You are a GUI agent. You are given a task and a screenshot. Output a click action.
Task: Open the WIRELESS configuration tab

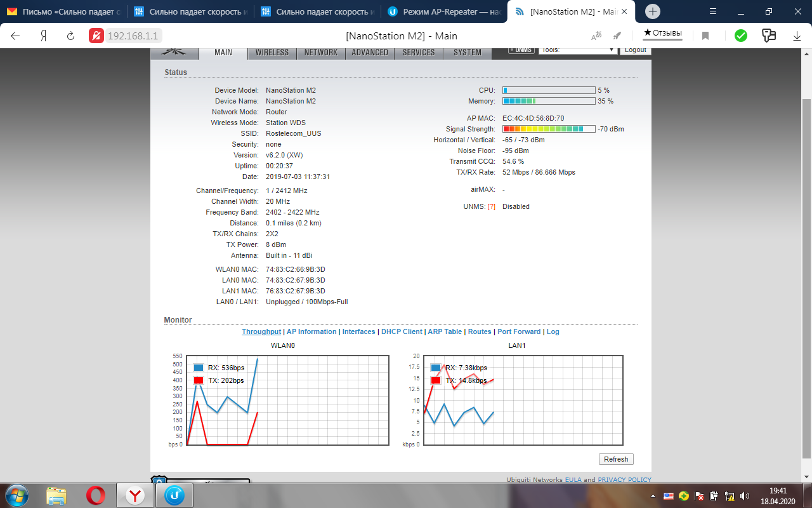272,53
